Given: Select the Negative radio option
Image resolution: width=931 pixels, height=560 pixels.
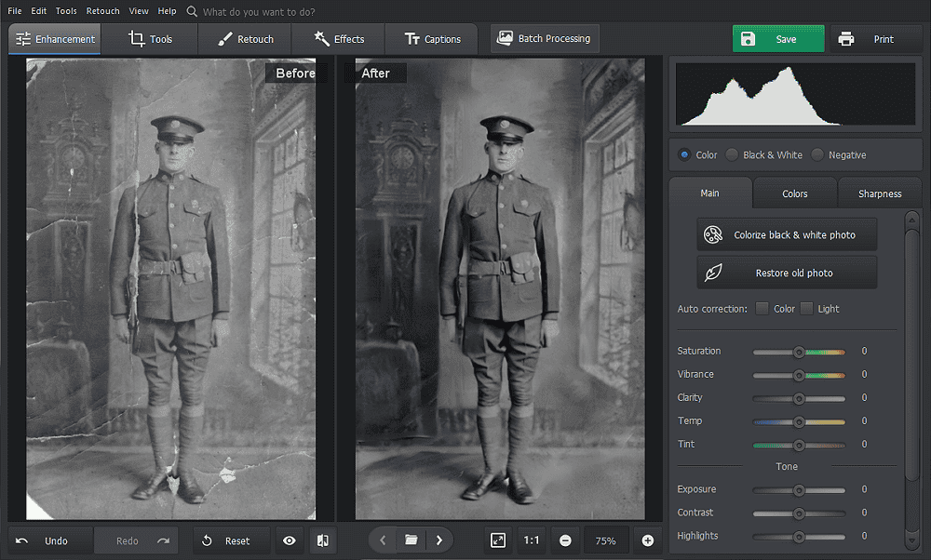Looking at the screenshot, I should click(x=818, y=155).
